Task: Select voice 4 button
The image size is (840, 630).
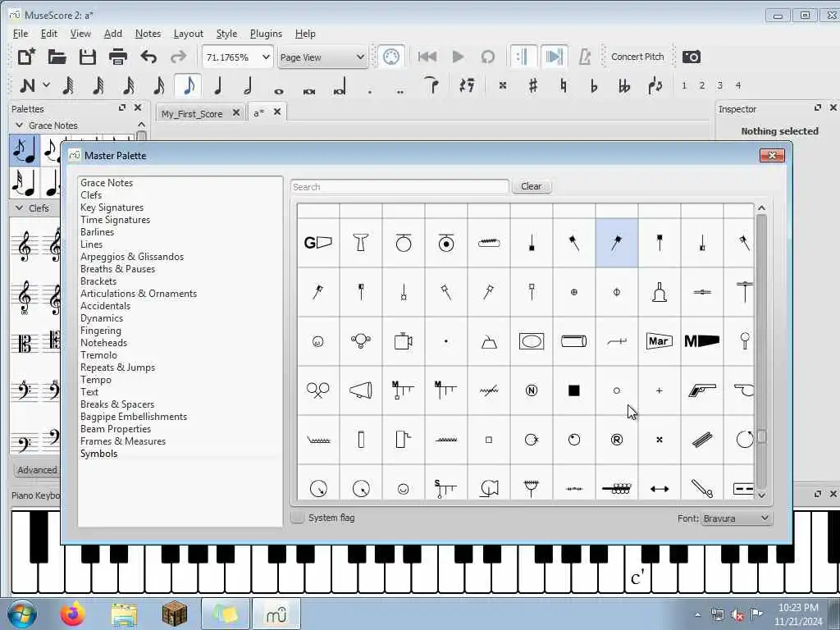Action: tap(737, 85)
